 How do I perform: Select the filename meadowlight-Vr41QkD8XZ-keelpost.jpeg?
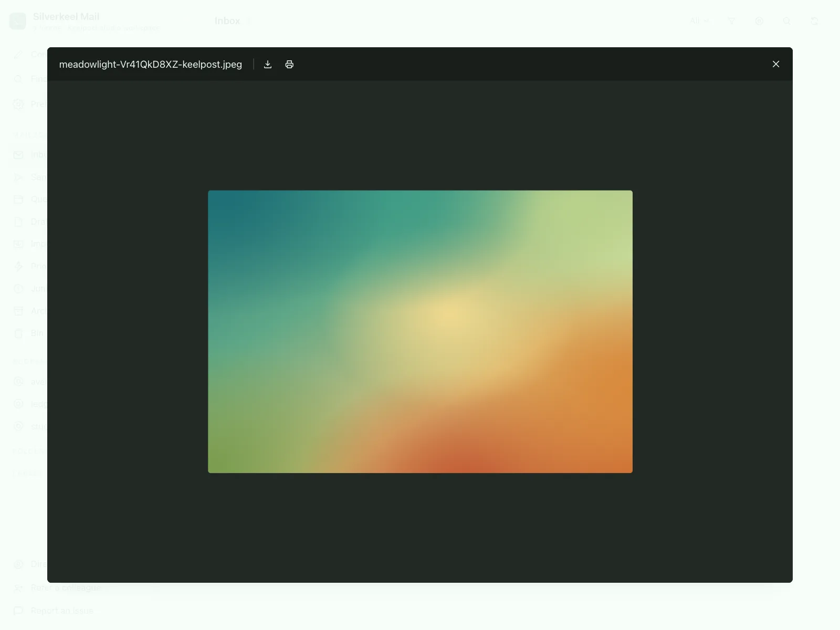point(151,64)
